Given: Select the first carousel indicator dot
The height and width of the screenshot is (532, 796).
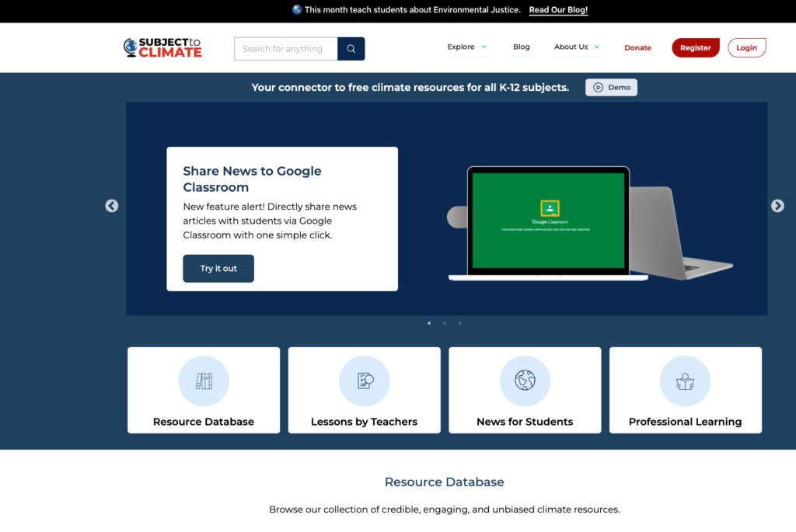Looking at the screenshot, I should (x=429, y=323).
